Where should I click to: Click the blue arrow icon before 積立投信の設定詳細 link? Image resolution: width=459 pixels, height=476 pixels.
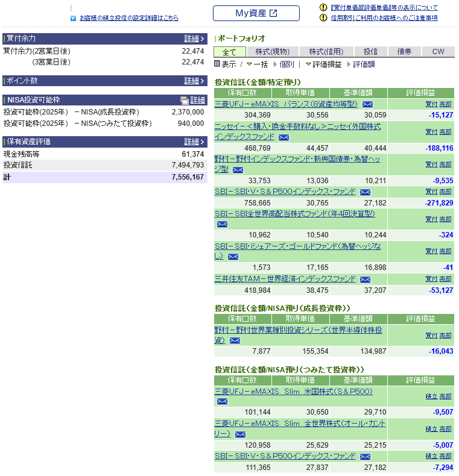coord(73,18)
